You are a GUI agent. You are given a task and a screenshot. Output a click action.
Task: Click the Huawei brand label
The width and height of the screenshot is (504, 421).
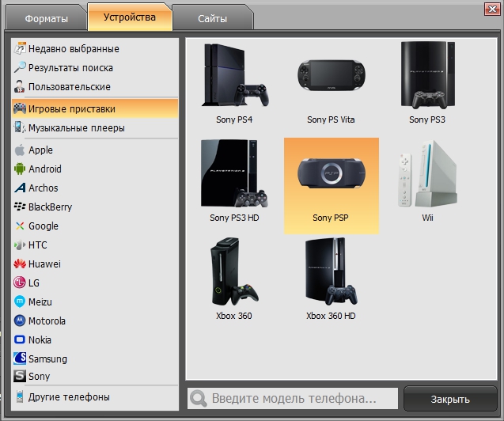click(x=44, y=264)
